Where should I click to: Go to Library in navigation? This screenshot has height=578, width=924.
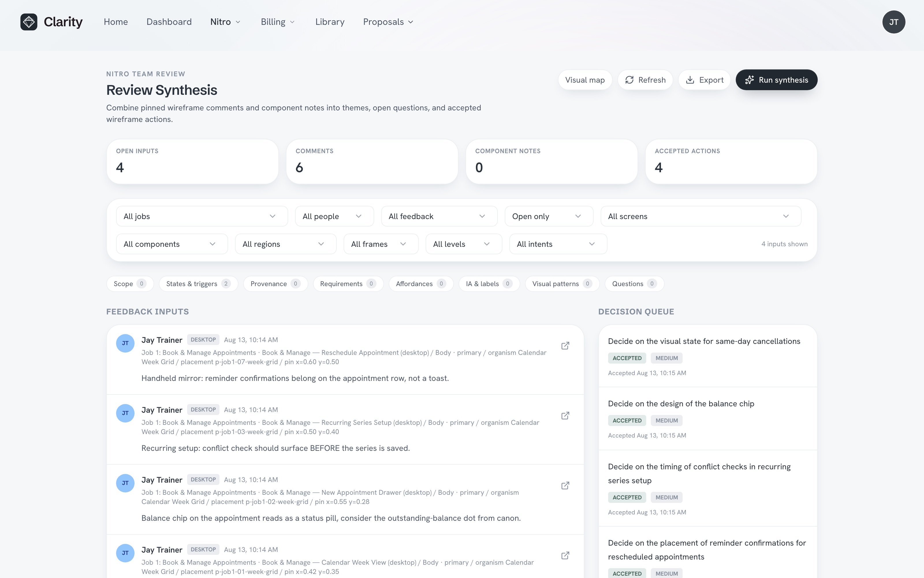click(330, 22)
